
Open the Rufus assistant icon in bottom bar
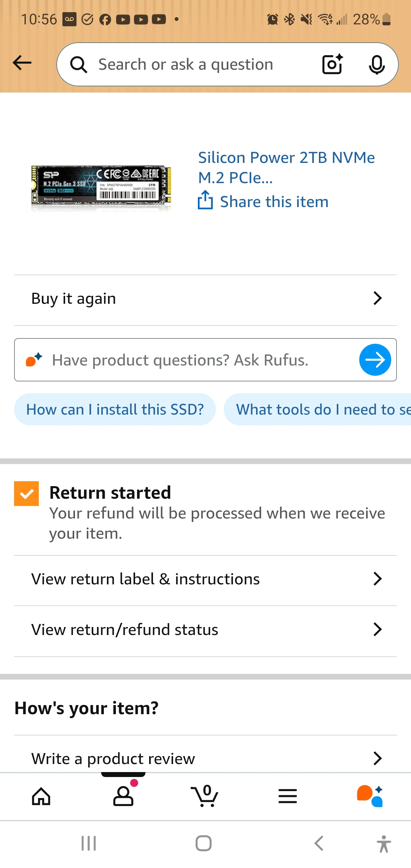click(370, 796)
